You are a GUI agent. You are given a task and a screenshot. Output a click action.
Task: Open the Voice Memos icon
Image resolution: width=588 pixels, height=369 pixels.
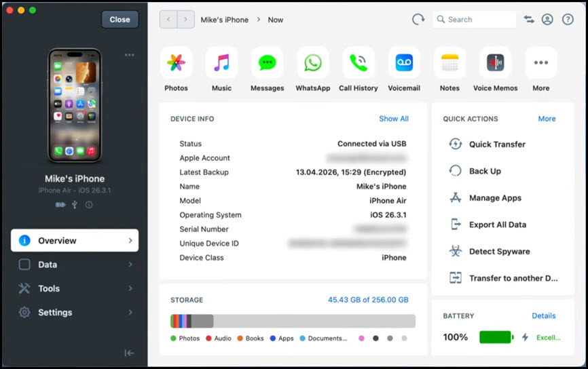[x=496, y=62]
